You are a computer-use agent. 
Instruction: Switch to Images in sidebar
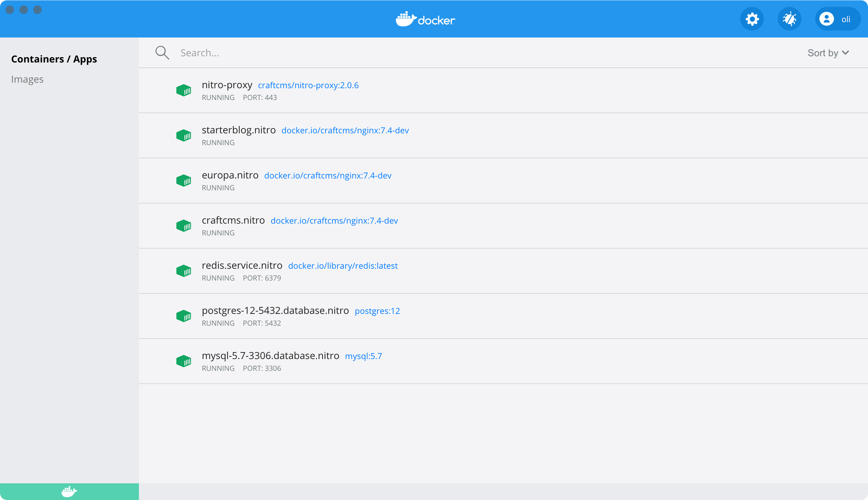pos(27,79)
